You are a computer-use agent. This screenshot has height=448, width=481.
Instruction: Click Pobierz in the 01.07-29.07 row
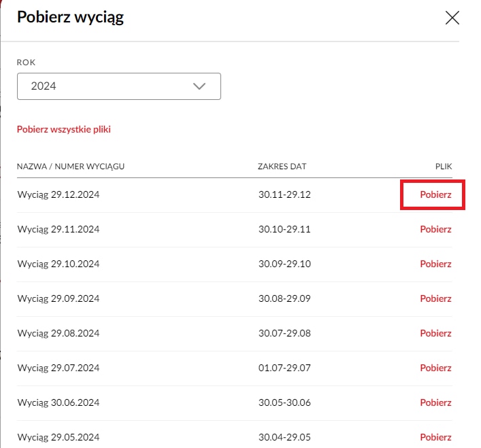pos(435,368)
